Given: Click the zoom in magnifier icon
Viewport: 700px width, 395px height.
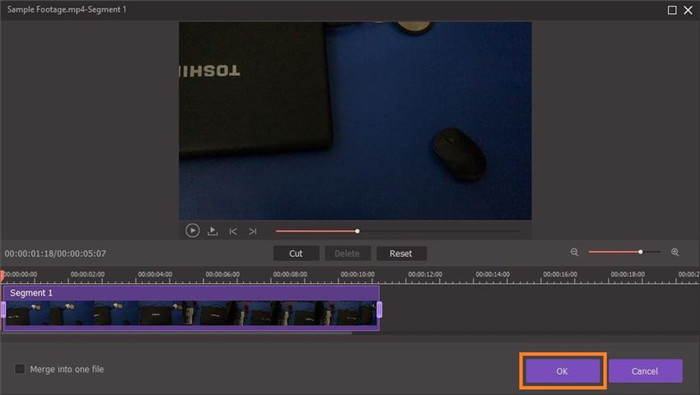Looking at the screenshot, I should 675,253.
